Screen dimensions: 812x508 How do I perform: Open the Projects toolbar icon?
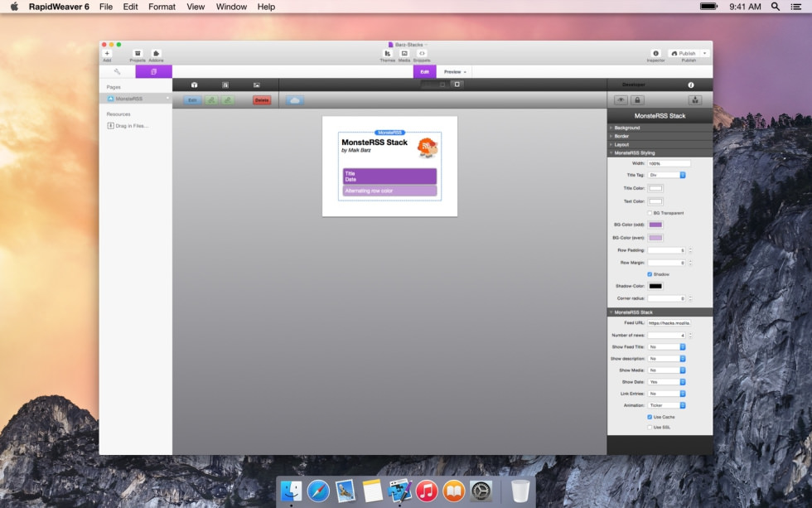(x=138, y=53)
